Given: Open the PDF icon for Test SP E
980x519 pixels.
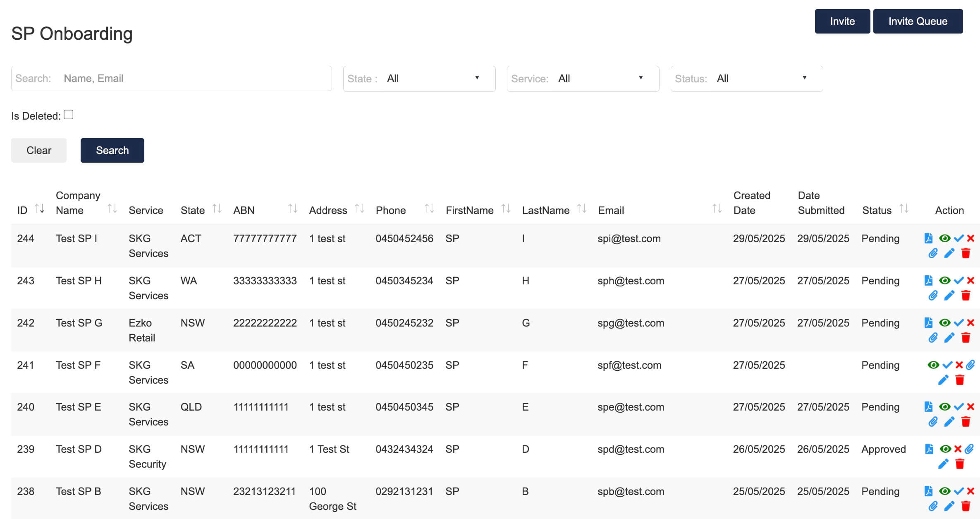Looking at the screenshot, I should [929, 406].
